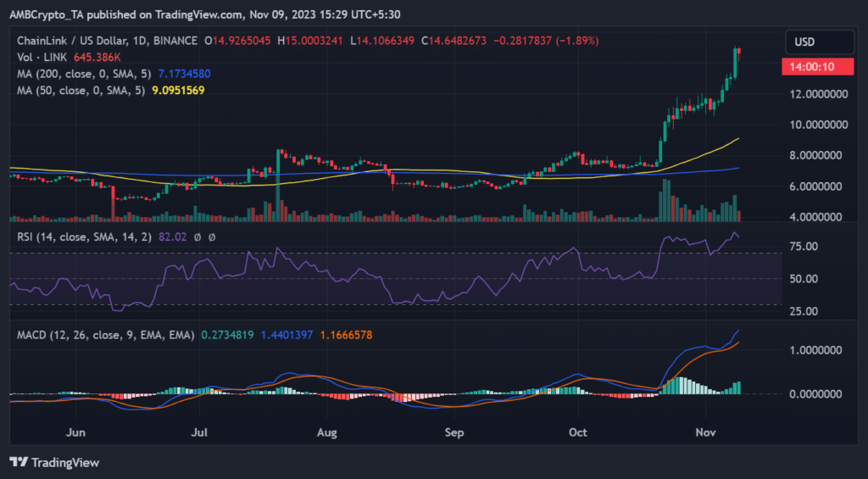This screenshot has height=479, width=868.
Task: Click the first ø symbol beside RSI value
Action: 198,237
